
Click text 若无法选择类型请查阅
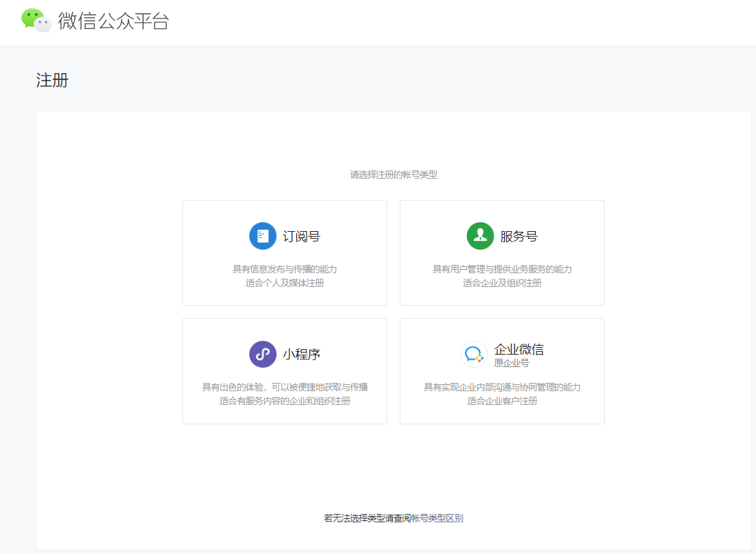(x=367, y=518)
